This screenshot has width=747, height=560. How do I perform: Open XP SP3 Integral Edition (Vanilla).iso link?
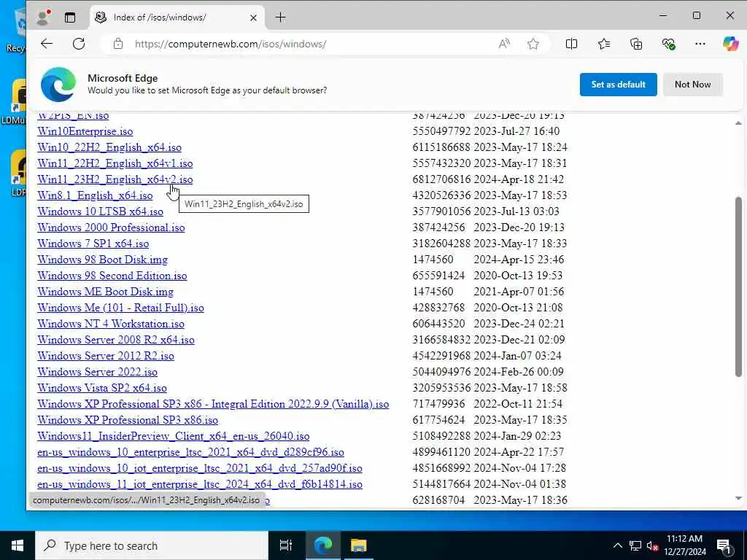pyautogui.click(x=213, y=404)
